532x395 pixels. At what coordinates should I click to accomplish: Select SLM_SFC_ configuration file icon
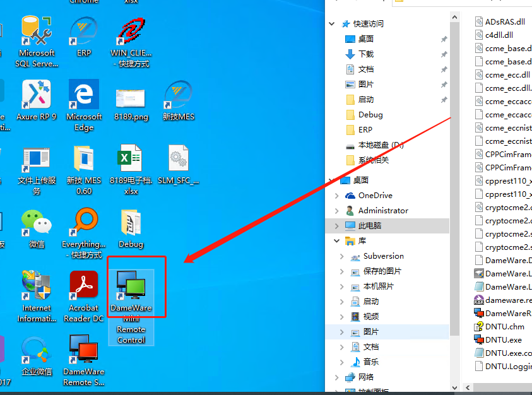179,165
